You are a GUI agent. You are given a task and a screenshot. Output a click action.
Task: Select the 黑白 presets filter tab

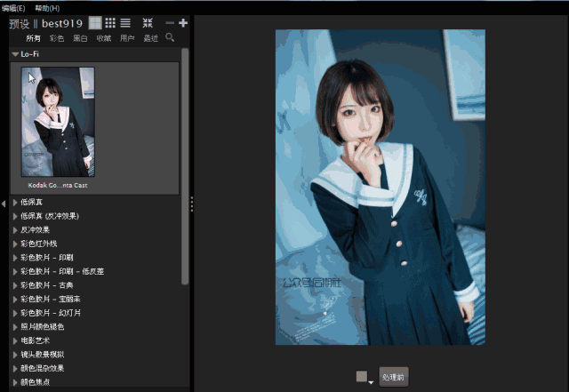click(x=80, y=38)
